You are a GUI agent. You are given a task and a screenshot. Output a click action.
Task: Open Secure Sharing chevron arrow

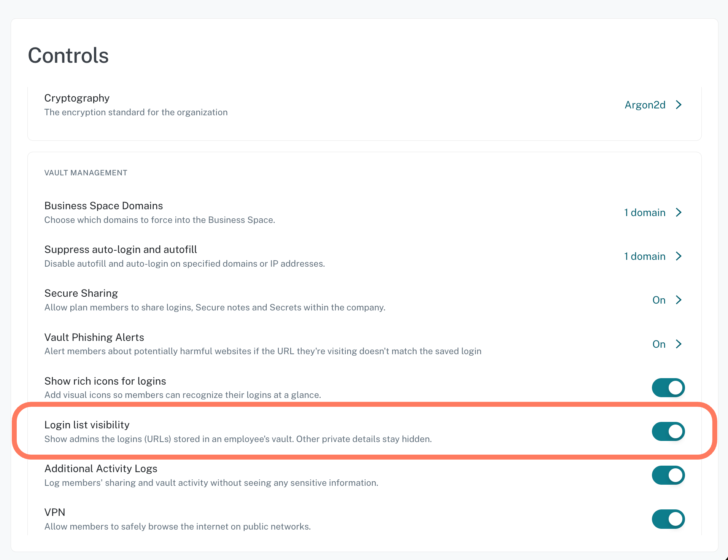(679, 300)
